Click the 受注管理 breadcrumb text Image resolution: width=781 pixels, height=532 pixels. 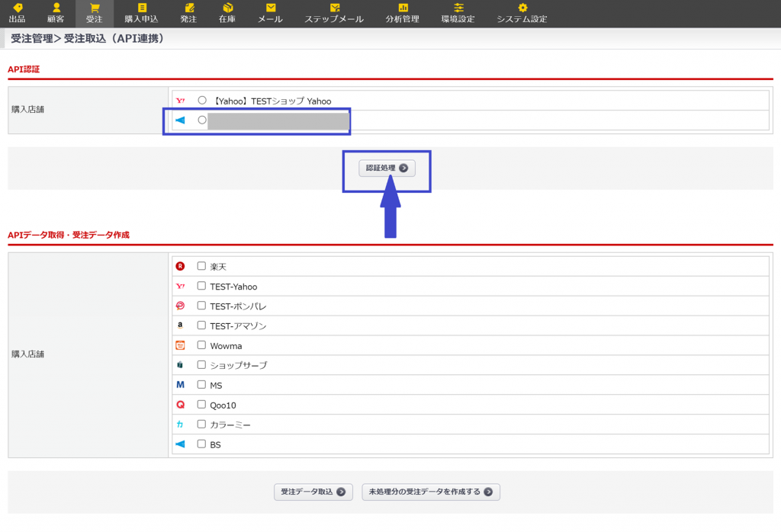pos(31,38)
